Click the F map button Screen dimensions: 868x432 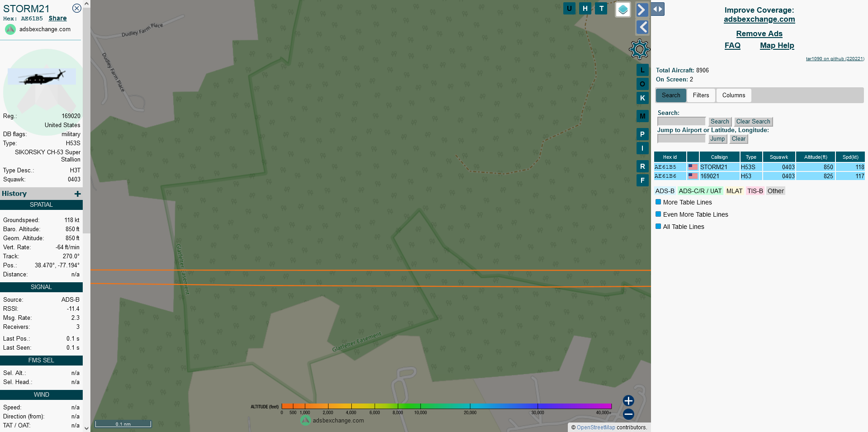tap(642, 180)
